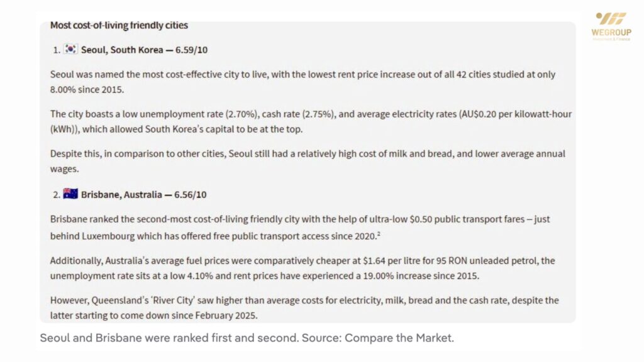
Task: Click the WeGroup logo emblem
Action: (611, 19)
